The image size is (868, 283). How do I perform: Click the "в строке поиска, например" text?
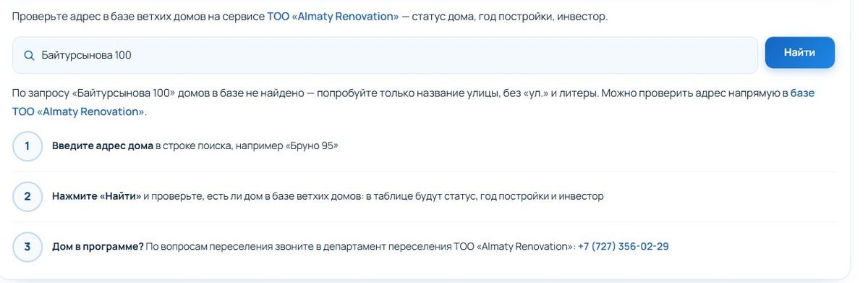220,146
